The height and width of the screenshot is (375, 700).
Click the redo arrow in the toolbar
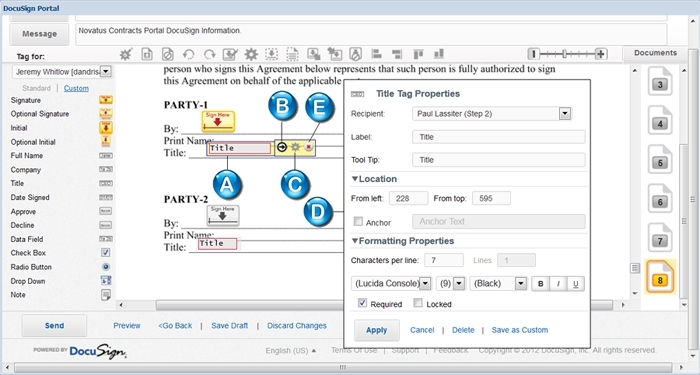click(209, 54)
